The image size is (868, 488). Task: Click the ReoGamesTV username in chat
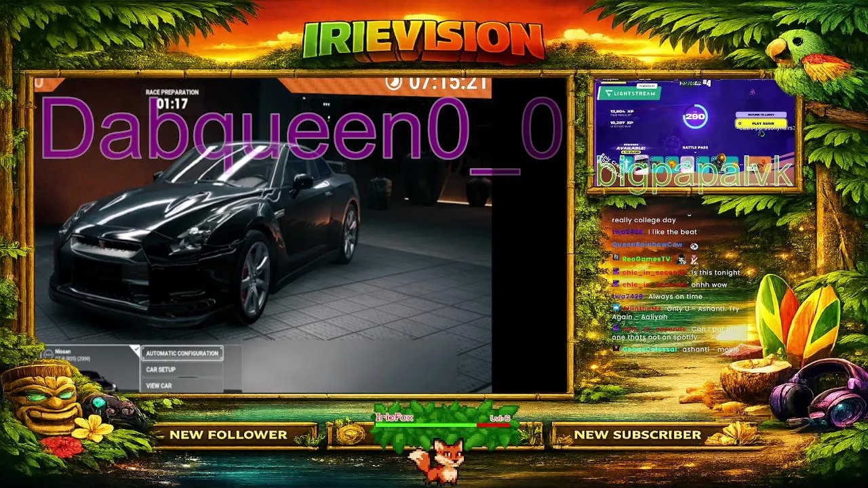[x=646, y=259]
